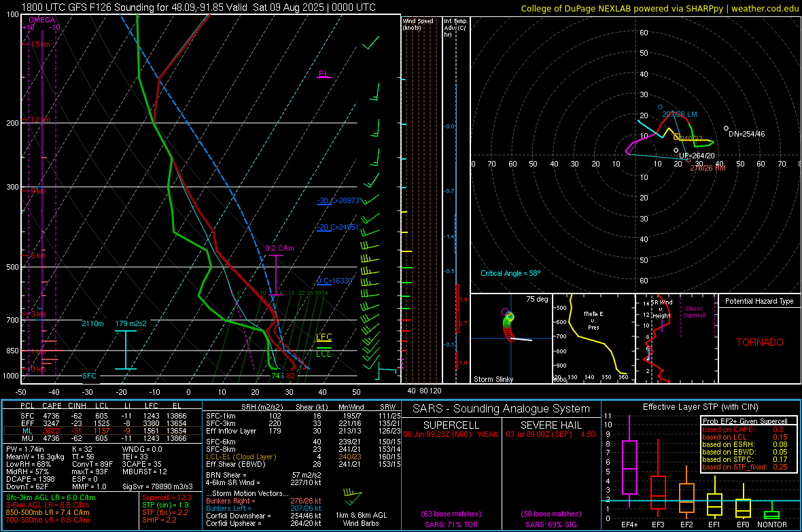
Task: Click the magenta EF4+ box in the STP box plot
Action: pyautogui.click(x=629, y=467)
